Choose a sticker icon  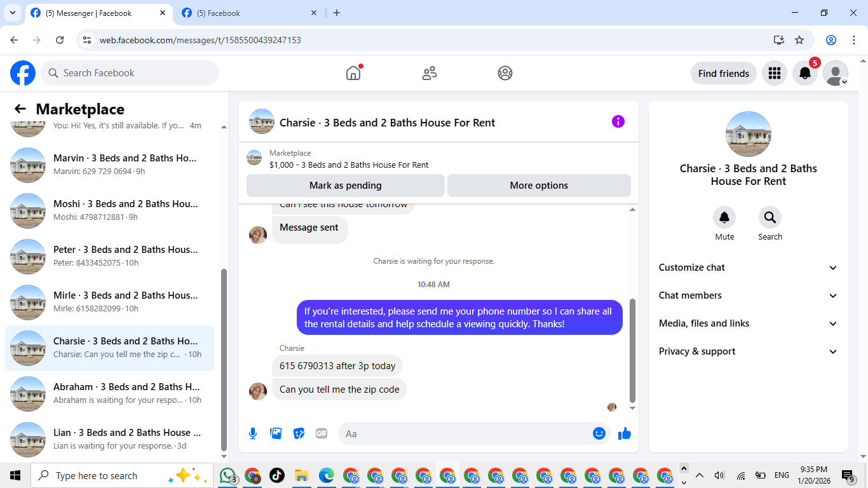click(299, 433)
